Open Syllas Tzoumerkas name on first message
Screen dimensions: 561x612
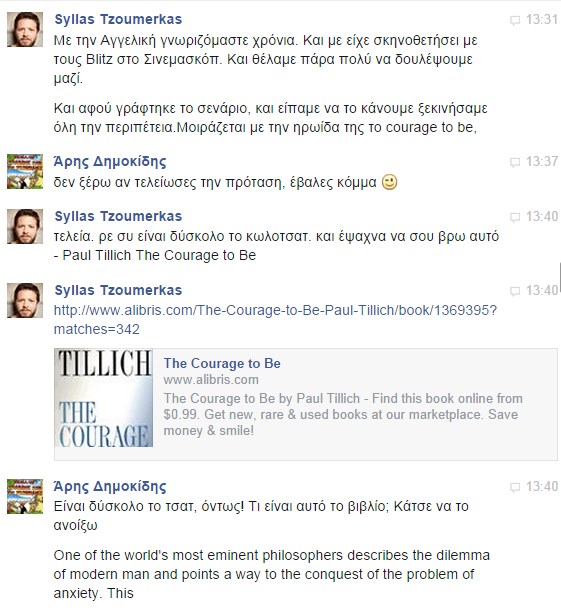coord(118,19)
